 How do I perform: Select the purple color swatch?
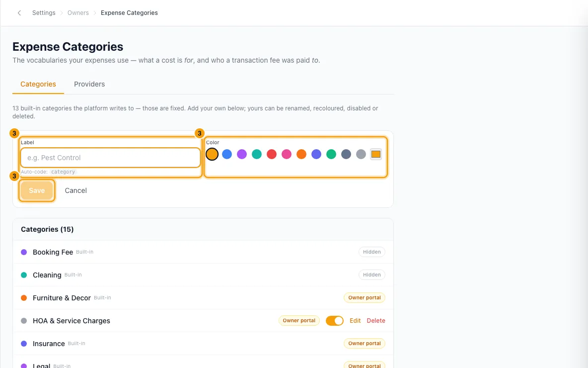tap(242, 154)
